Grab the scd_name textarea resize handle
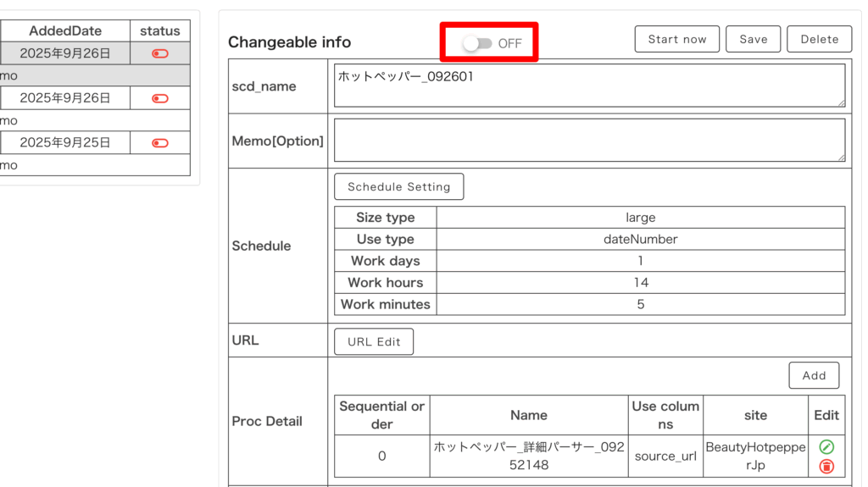Viewport: 868px width, 487px height. pos(841,103)
